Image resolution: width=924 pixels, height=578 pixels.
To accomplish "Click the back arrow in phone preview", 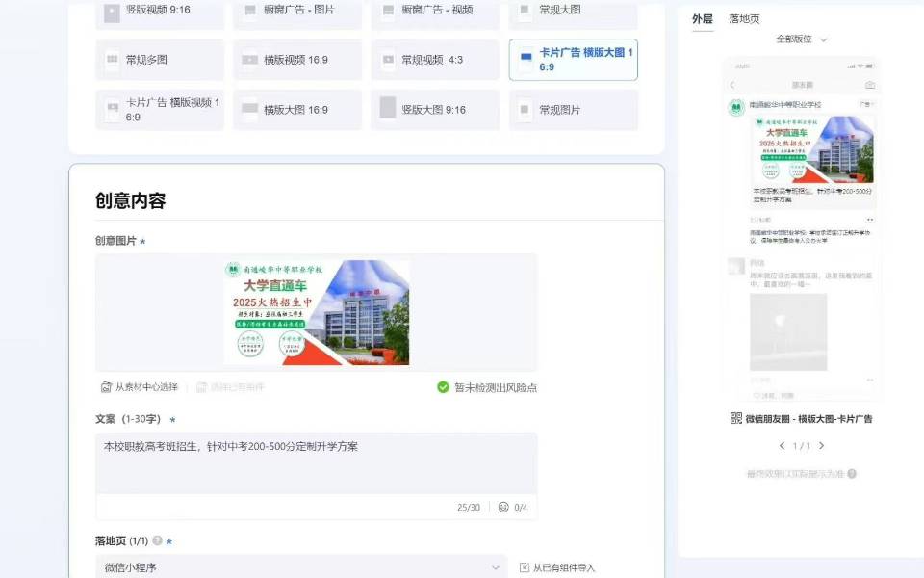I will point(732,85).
